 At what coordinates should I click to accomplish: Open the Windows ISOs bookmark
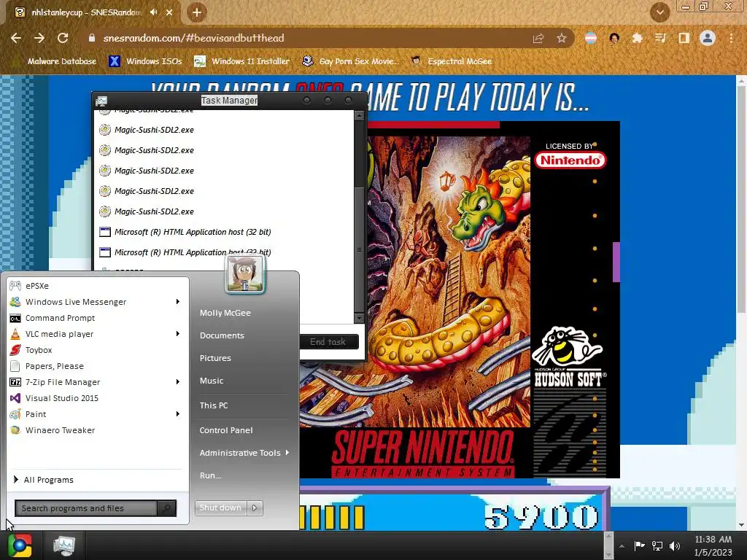click(146, 61)
